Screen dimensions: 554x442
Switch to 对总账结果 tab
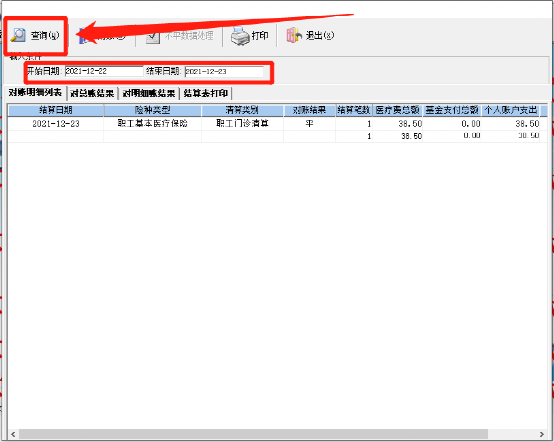92,93
